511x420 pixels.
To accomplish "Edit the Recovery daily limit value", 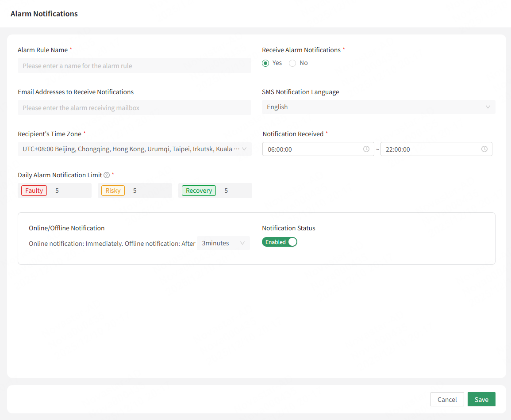I will [234, 191].
